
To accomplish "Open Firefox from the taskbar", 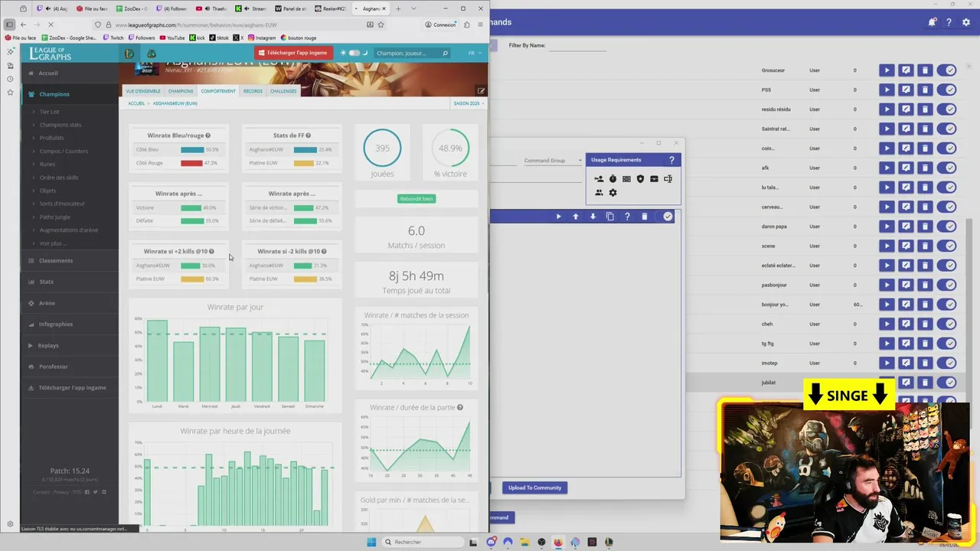I will (x=558, y=542).
